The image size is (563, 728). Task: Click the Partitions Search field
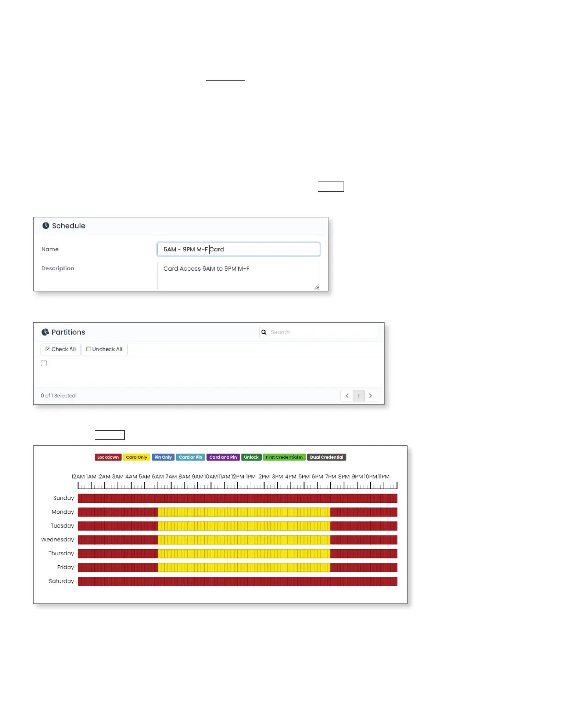click(x=318, y=332)
